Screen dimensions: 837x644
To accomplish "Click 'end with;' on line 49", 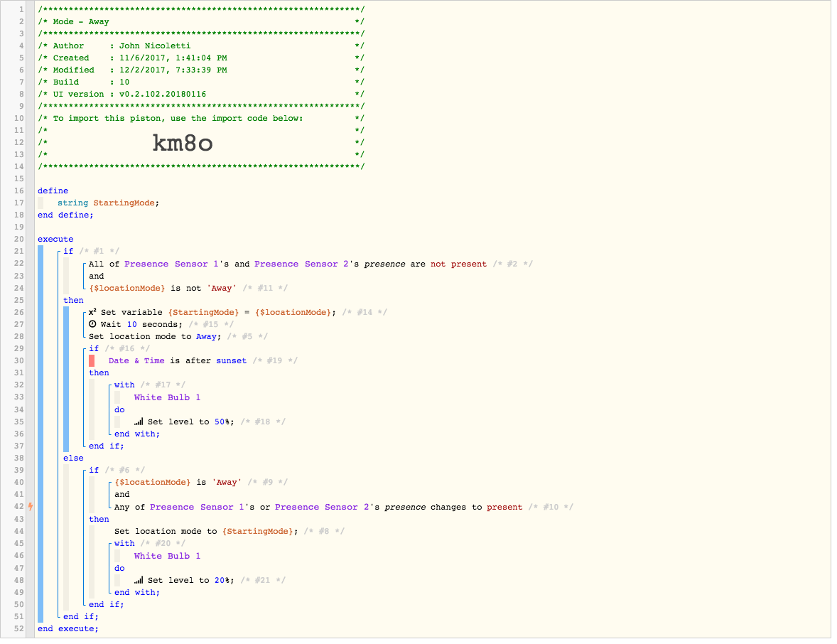I will [x=137, y=592].
